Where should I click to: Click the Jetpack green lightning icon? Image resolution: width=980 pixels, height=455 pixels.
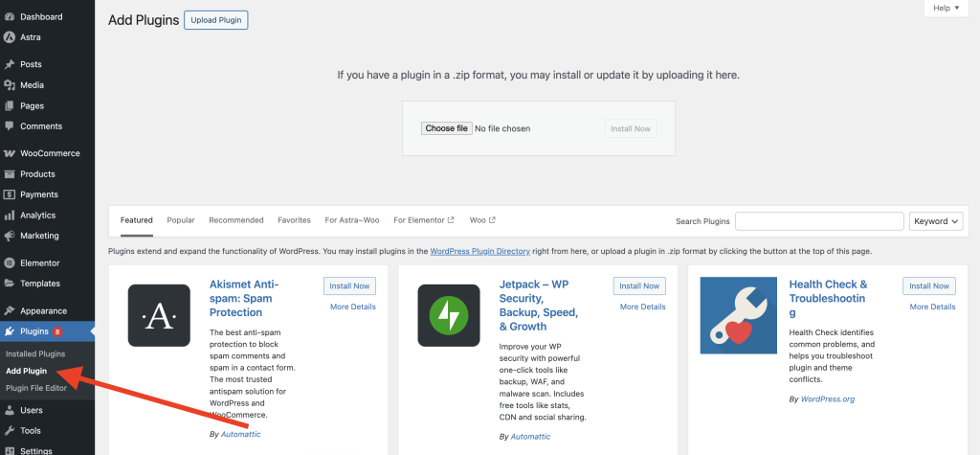[x=449, y=315]
